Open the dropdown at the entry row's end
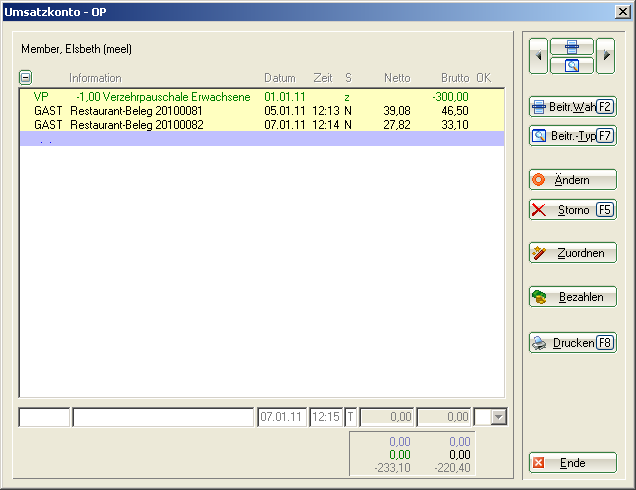Image resolution: width=636 pixels, height=490 pixels. pos(499,417)
